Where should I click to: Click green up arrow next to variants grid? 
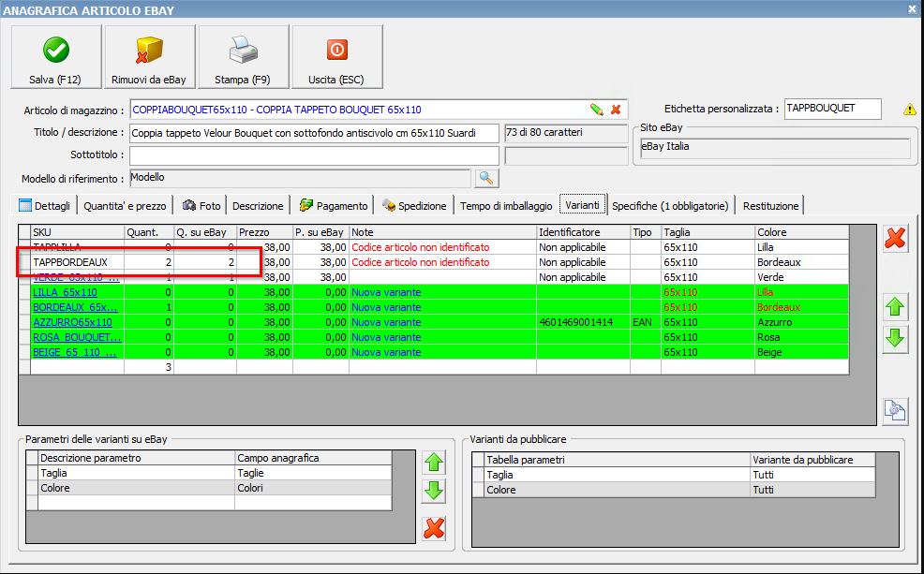pyautogui.click(x=895, y=307)
